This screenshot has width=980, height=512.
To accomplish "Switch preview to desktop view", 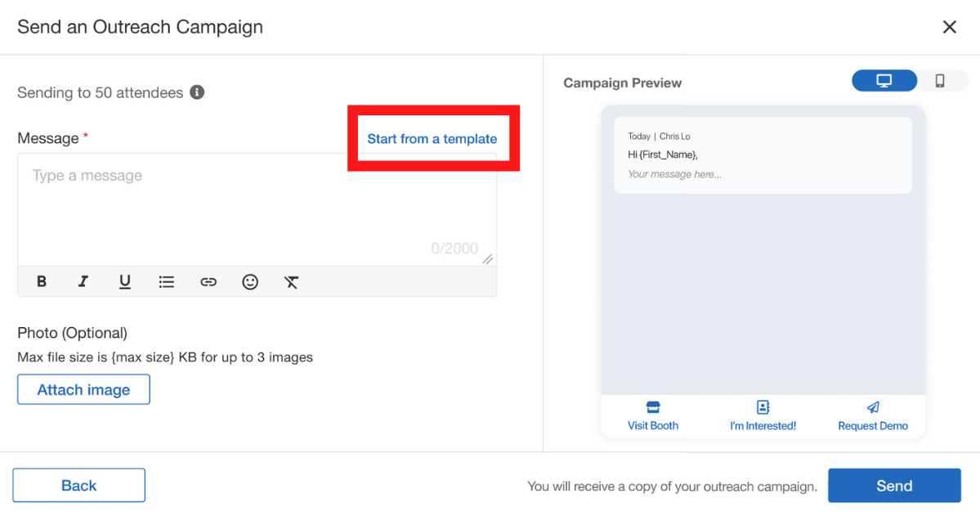I will 884,80.
